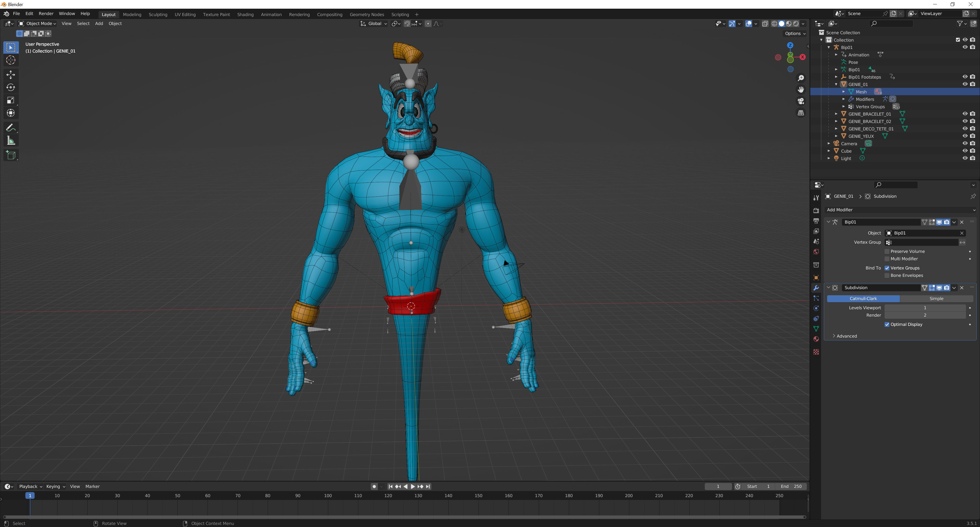Open the Render properties tab

[816, 211]
